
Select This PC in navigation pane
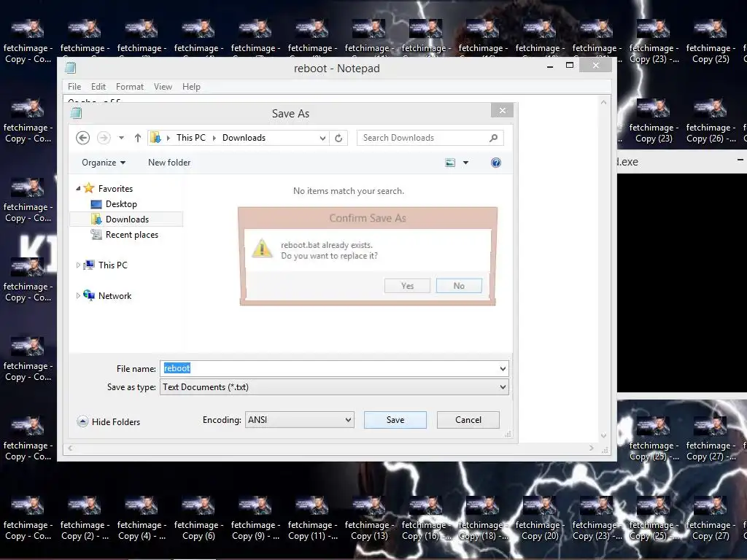[113, 265]
